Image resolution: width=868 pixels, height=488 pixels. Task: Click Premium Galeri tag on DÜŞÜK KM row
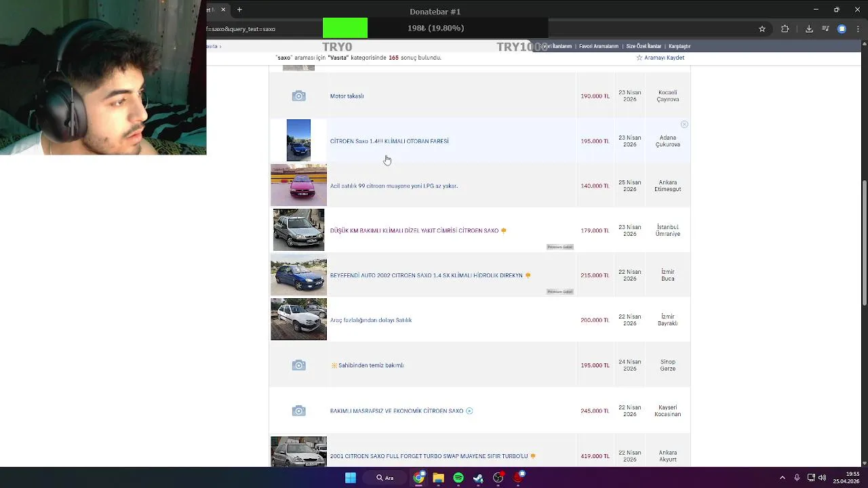pyautogui.click(x=560, y=247)
